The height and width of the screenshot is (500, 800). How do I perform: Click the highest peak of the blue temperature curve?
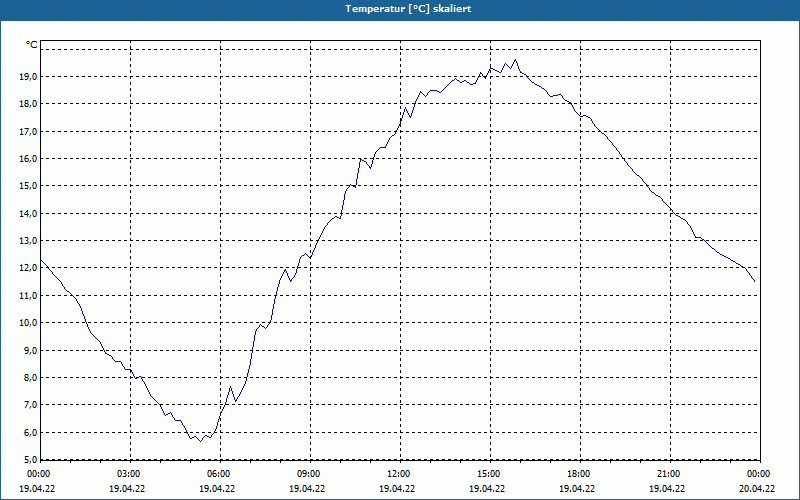coord(515,60)
